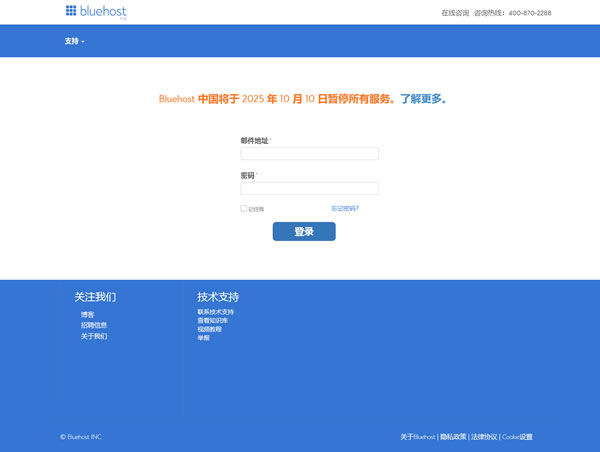Click the 忘记密码? link
The width and height of the screenshot is (600, 452).
(x=345, y=208)
